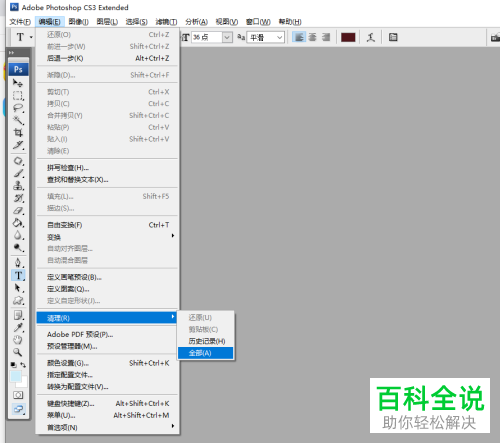
Task: Open the Type tool preset picker arrow
Action: [31, 37]
